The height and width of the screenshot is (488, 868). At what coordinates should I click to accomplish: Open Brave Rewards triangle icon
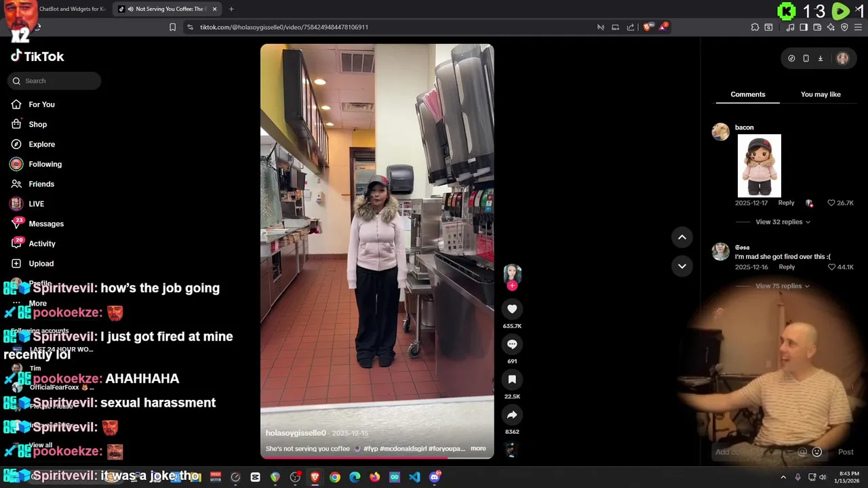point(663,27)
